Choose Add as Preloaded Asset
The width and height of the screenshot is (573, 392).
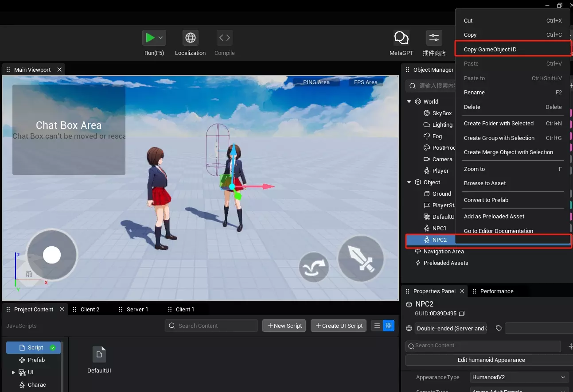click(x=513, y=216)
